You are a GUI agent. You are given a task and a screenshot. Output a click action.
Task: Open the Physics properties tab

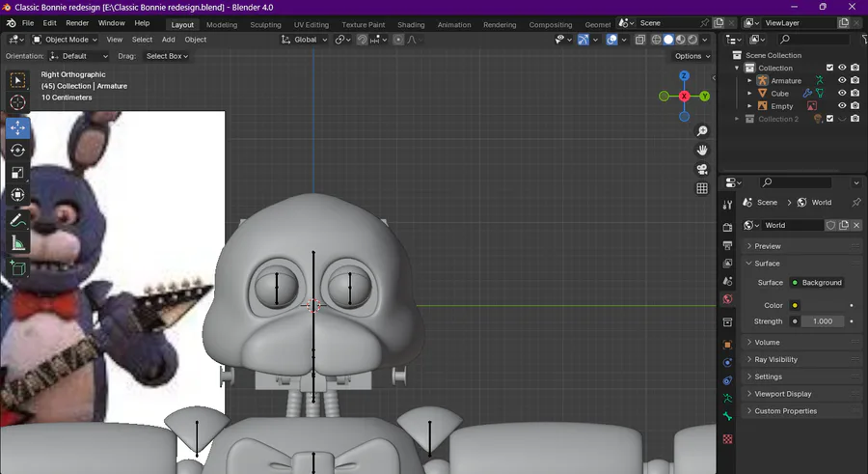[x=727, y=363]
